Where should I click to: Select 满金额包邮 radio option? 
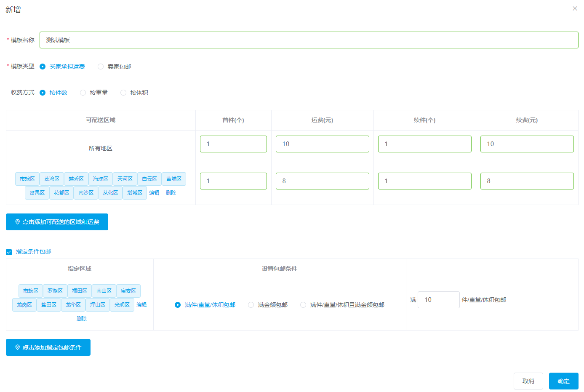251,305
